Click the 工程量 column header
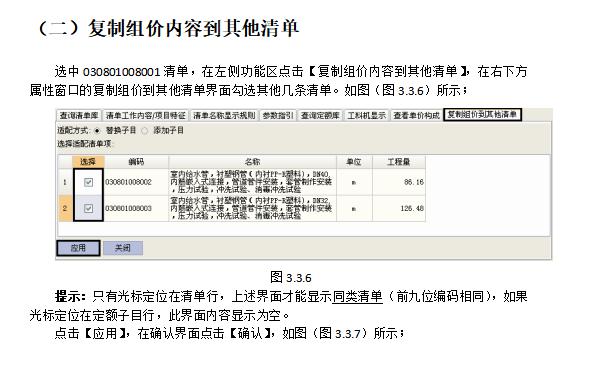This screenshot has height=367, width=611. pyautogui.click(x=399, y=162)
